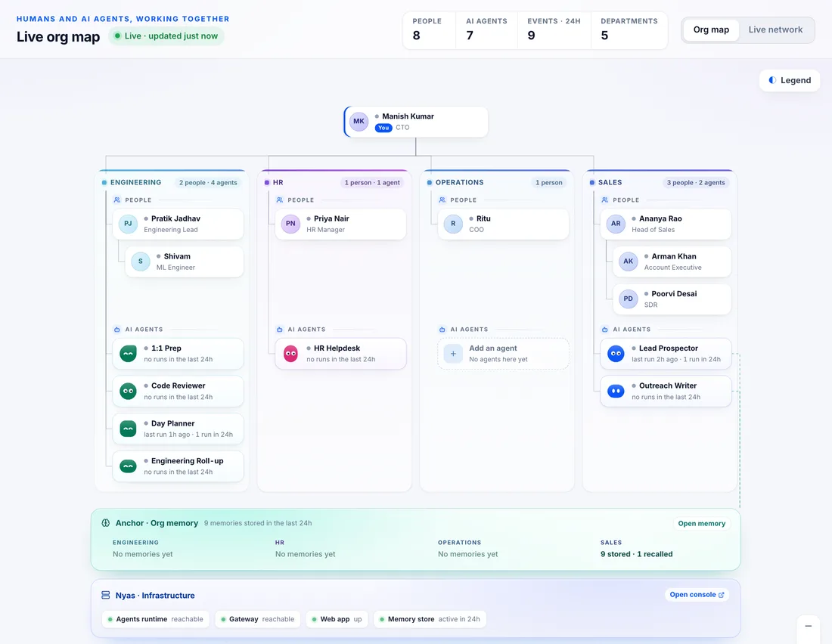The height and width of the screenshot is (644, 832).
Task: Click the PN avatar of Priya Nair
Action: point(290,224)
